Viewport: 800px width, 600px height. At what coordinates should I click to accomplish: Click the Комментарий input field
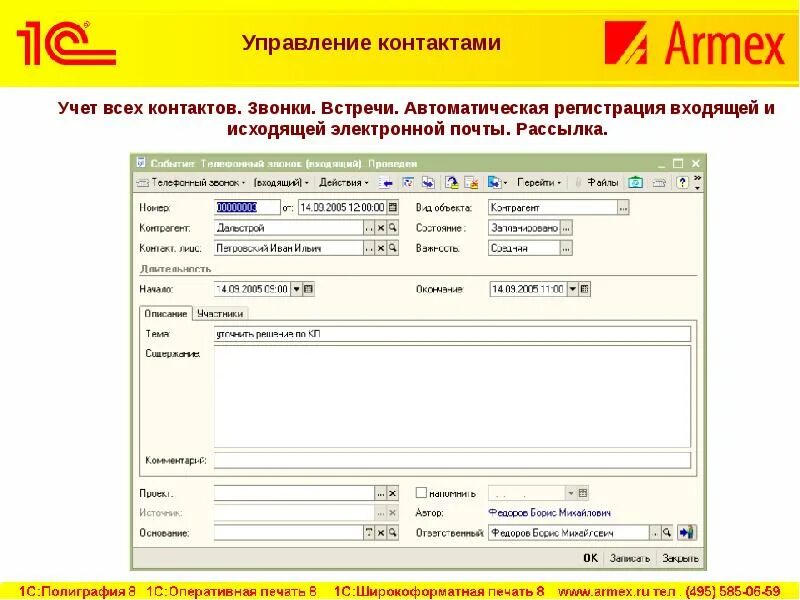tap(452, 460)
